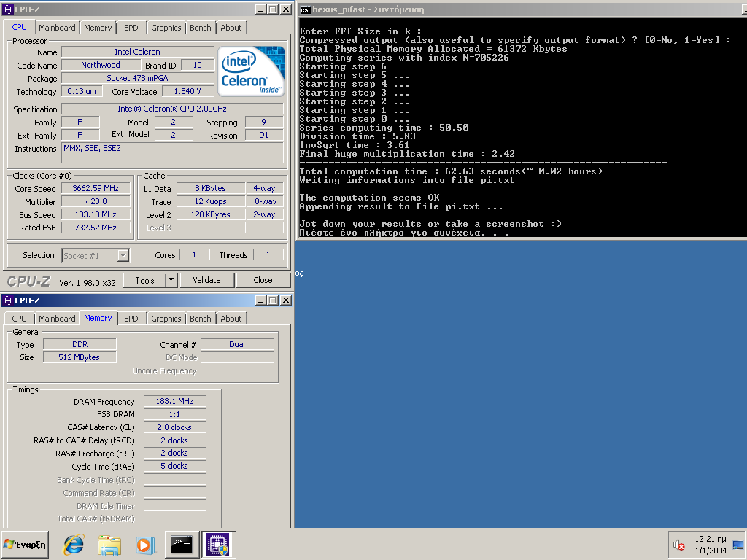Launch the media player taskbar icon
The height and width of the screenshot is (560, 747).
click(x=144, y=545)
